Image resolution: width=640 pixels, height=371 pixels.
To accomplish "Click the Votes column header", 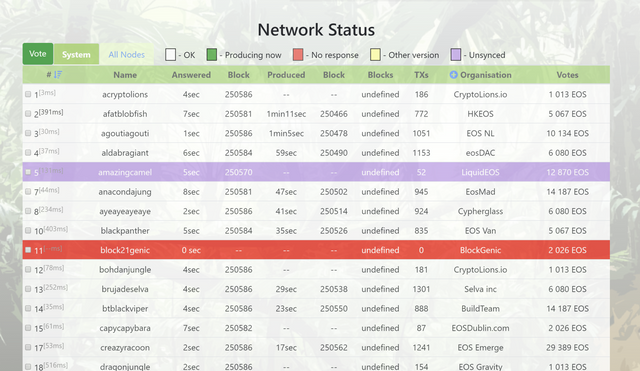I will click(x=567, y=75).
